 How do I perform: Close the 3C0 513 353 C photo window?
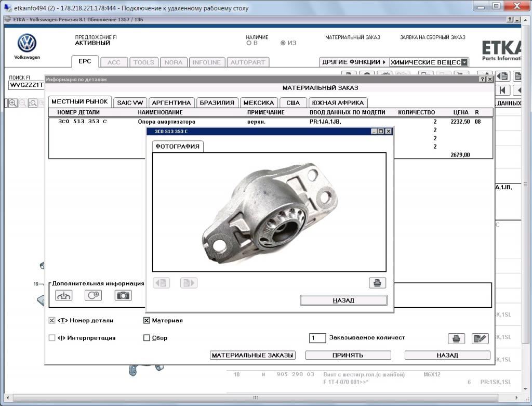389,132
